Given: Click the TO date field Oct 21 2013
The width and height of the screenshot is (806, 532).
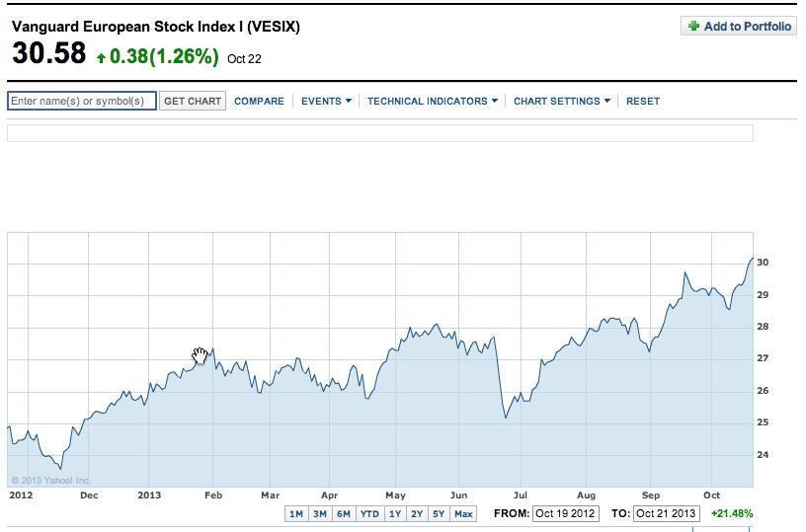Looking at the screenshot, I should [x=666, y=513].
